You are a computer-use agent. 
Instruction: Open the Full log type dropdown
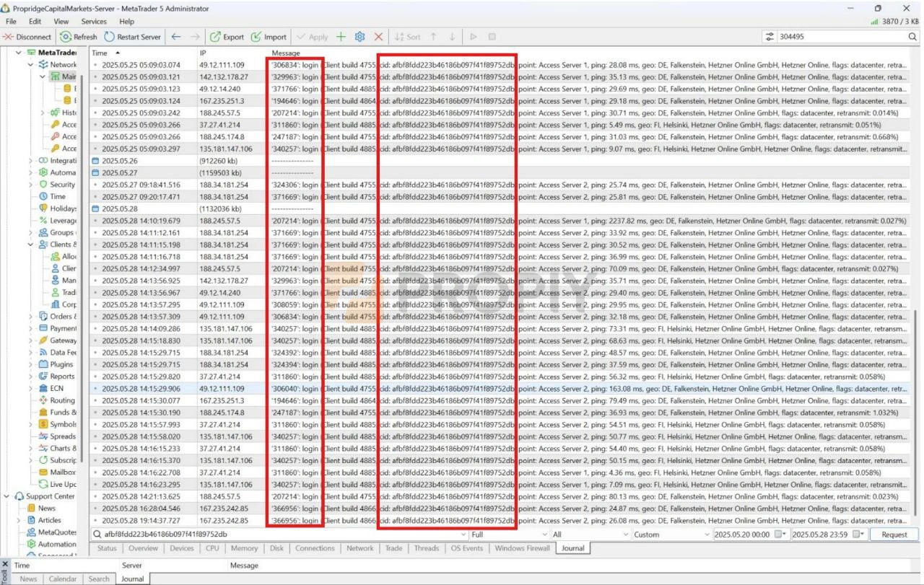[508, 535]
